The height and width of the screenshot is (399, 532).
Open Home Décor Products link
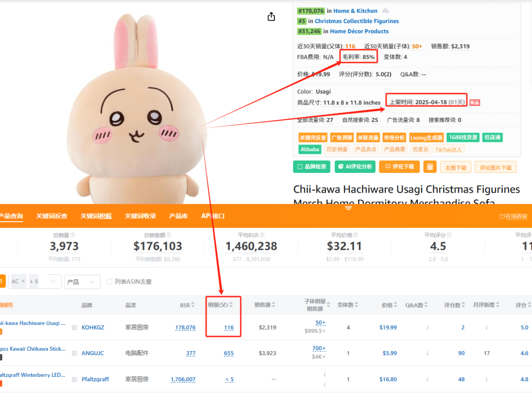coord(359,31)
